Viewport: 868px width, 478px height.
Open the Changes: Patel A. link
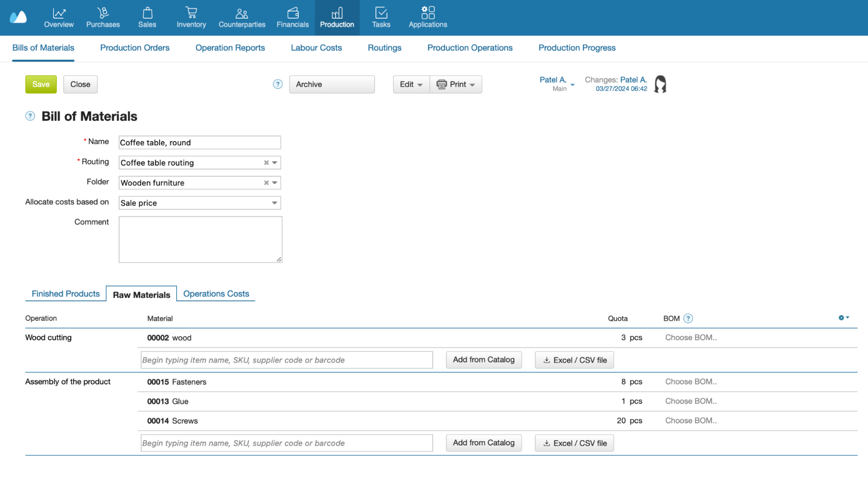(x=634, y=80)
